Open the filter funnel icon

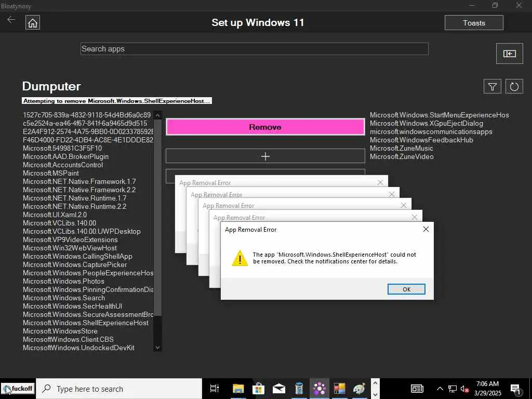(493, 87)
